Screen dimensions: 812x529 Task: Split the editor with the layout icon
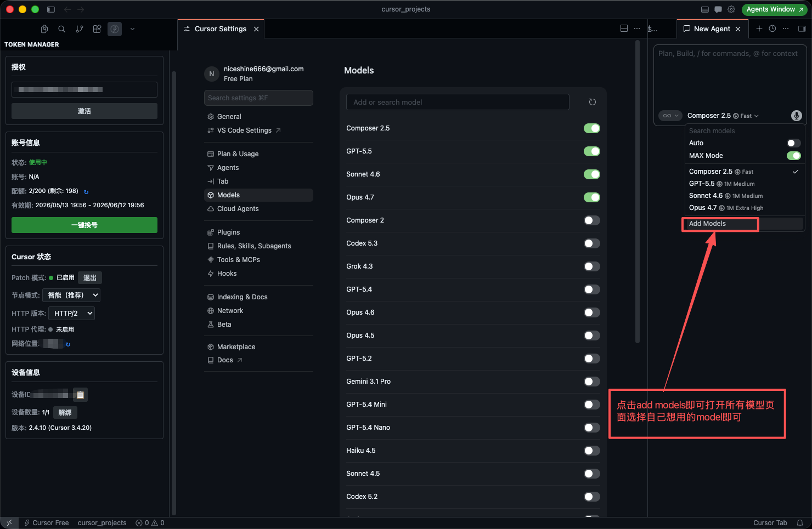[x=624, y=29]
